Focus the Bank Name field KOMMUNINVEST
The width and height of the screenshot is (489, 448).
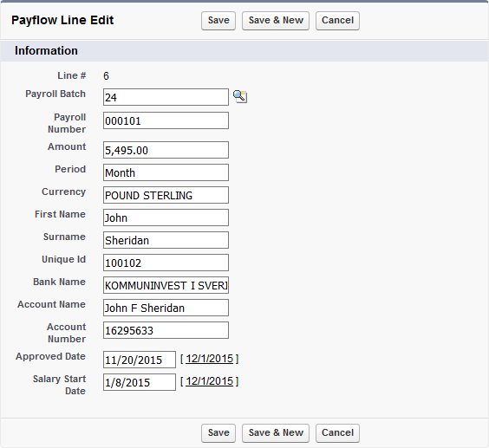click(x=166, y=285)
